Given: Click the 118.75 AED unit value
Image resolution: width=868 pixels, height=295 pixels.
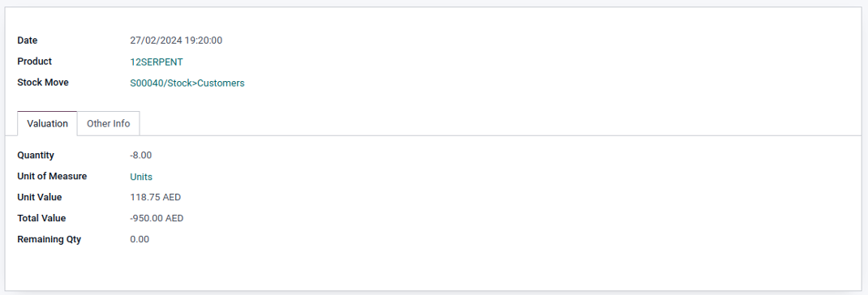Looking at the screenshot, I should [x=156, y=197].
